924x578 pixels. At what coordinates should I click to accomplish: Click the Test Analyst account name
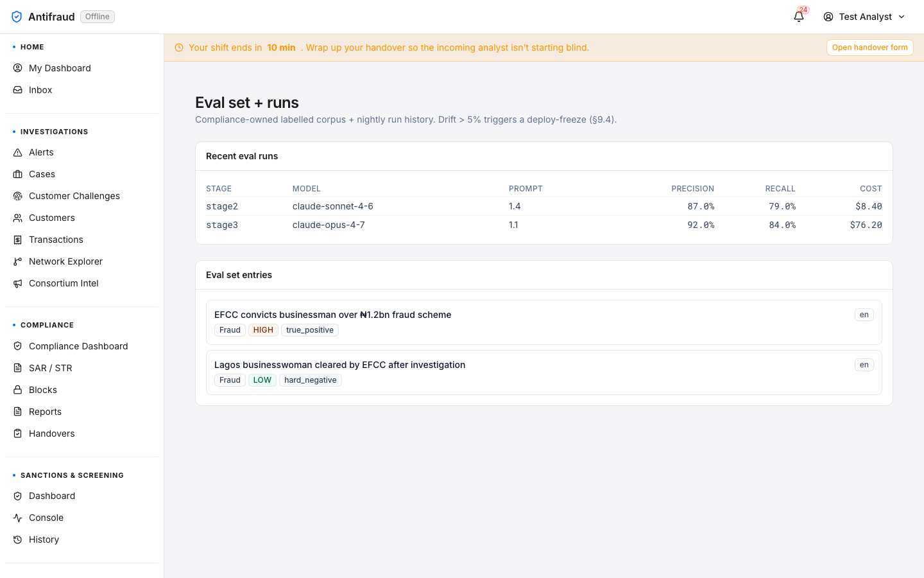coord(865,17)
